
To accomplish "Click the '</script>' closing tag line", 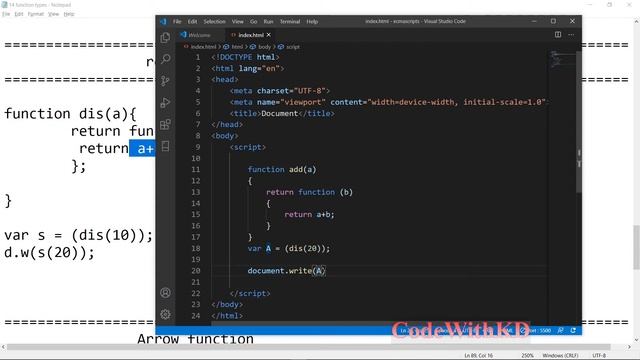I will (x=250, y=293).
